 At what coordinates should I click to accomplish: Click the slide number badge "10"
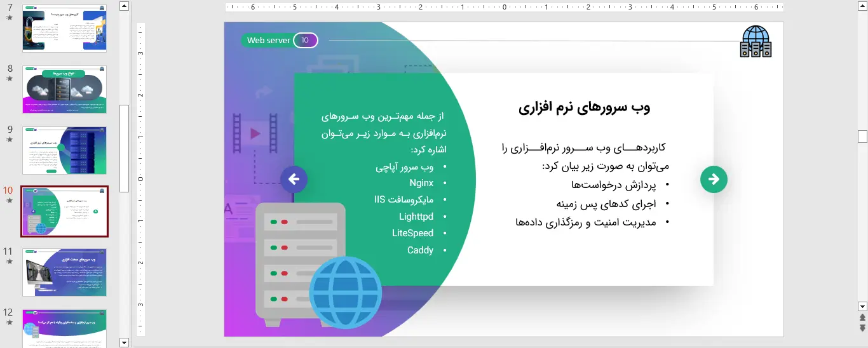click(x=305, y=40)
